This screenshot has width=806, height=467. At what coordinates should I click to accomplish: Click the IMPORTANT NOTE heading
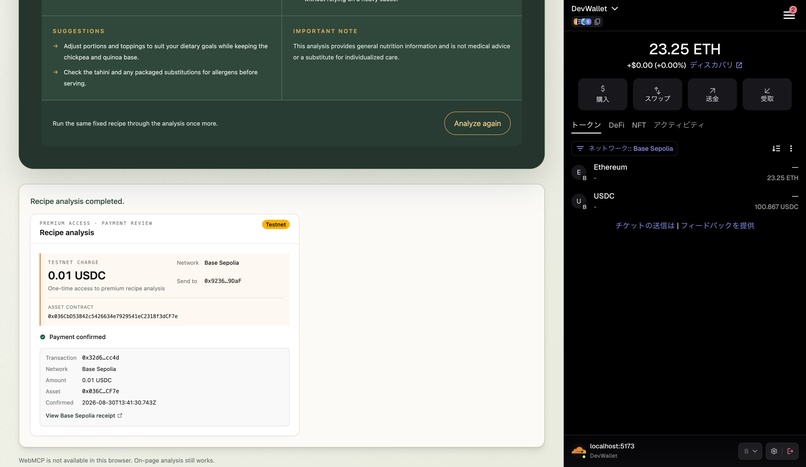point(325,31)
